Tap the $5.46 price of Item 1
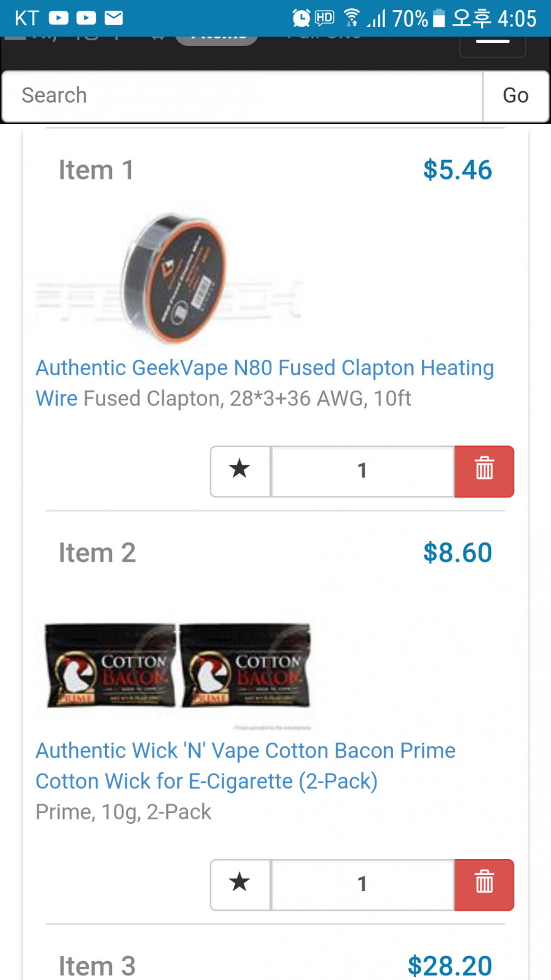Viewport: 551px width, 980px height. 457,170
